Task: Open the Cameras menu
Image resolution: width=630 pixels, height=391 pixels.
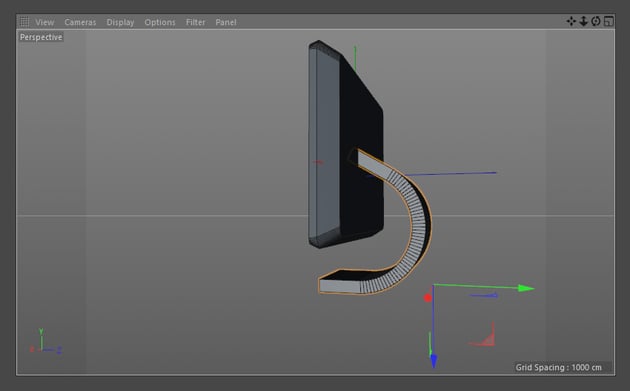Action: coord(80,22)
